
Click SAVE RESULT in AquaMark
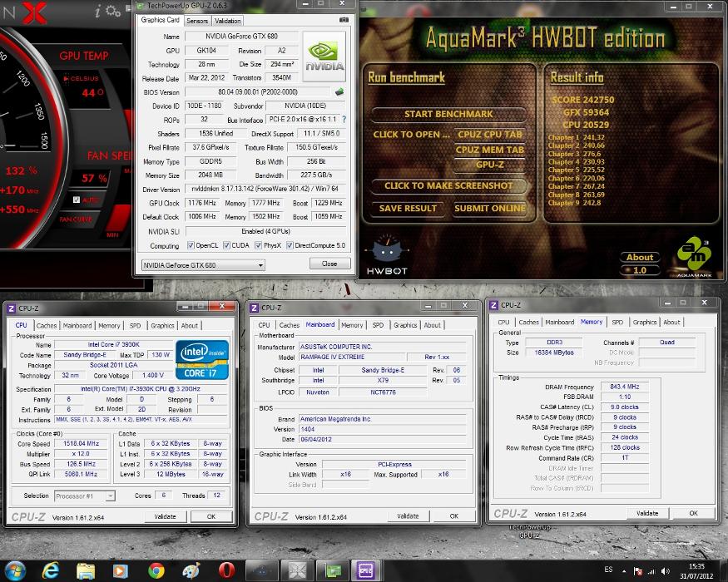pos(408,209)
